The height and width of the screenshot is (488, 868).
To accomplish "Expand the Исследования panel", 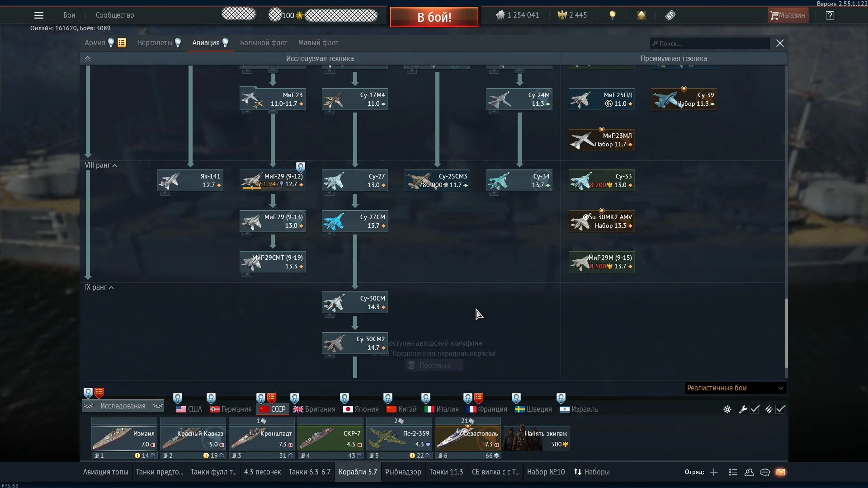I will (x=123, y=406).
